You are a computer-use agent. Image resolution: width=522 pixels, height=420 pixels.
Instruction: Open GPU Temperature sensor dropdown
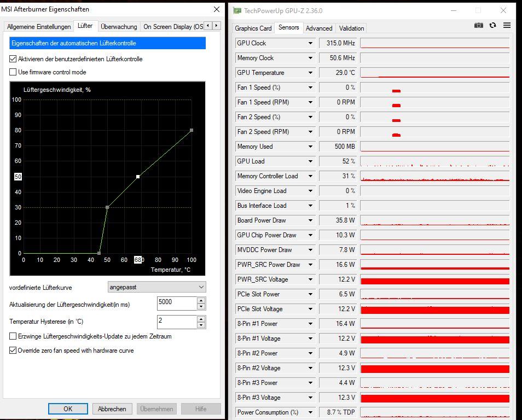click(x=310, y=73)
